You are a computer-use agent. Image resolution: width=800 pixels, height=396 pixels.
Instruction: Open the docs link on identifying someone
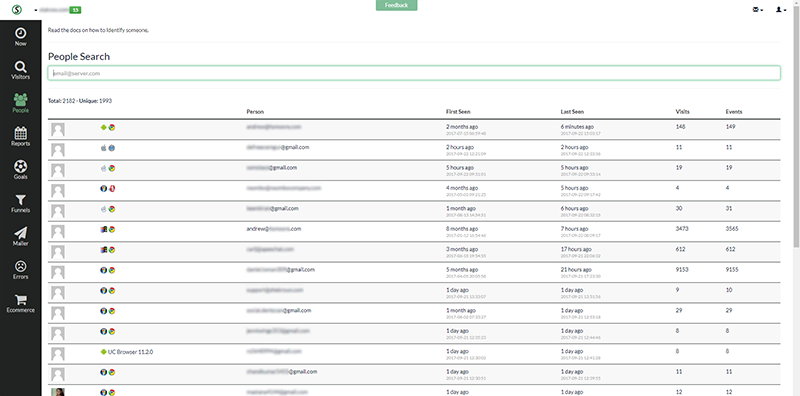pos(98,30)
